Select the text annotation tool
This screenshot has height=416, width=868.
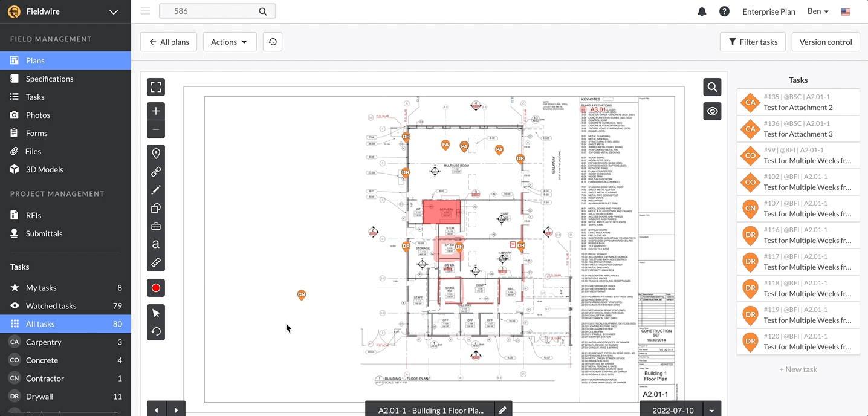coord(156,244)
